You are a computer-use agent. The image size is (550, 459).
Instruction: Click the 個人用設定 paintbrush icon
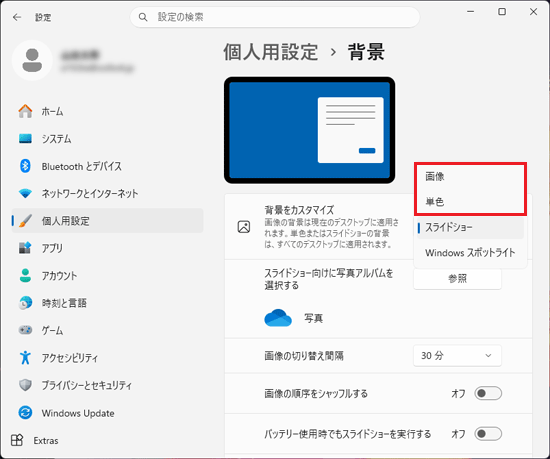click(25, 221)
